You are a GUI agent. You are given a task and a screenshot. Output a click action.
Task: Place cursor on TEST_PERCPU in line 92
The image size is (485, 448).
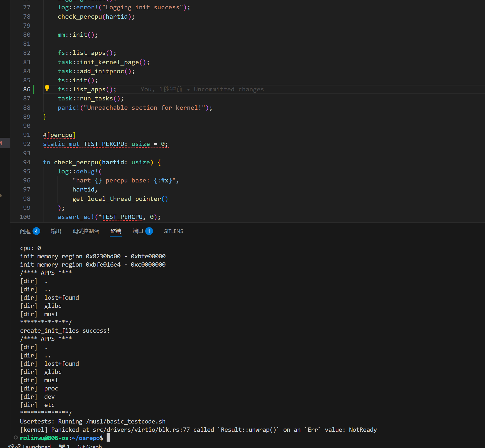pos(104,144)
